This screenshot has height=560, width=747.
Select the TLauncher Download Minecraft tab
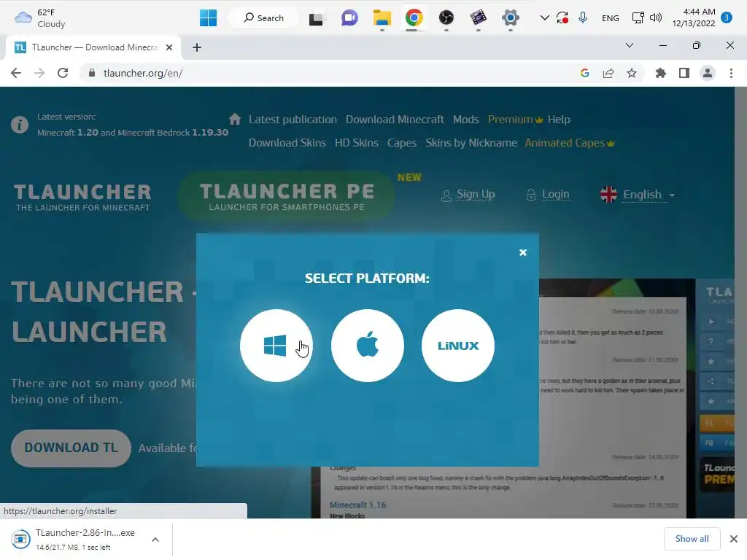(93, 47)
